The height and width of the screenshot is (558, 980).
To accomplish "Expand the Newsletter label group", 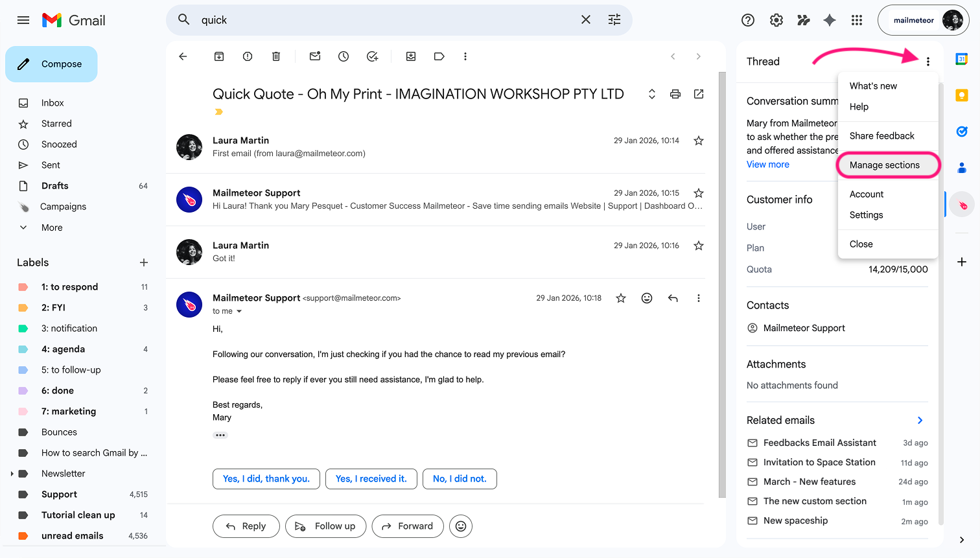I will tap(11, 473).
